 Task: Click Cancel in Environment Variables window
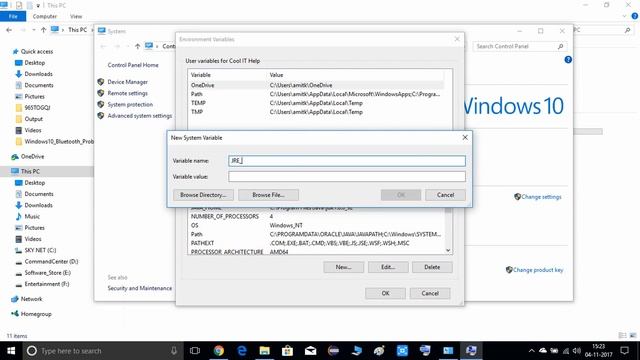[430, 293]
